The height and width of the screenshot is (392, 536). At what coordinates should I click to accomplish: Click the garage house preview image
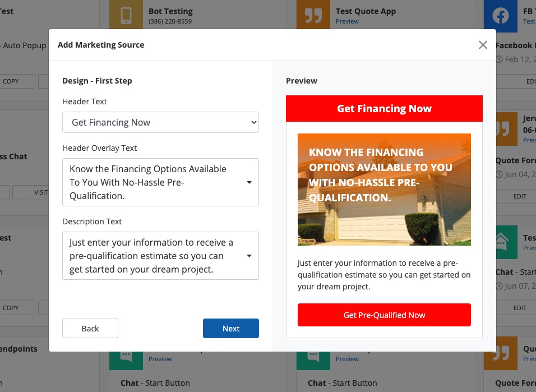[x=384, y=190]
